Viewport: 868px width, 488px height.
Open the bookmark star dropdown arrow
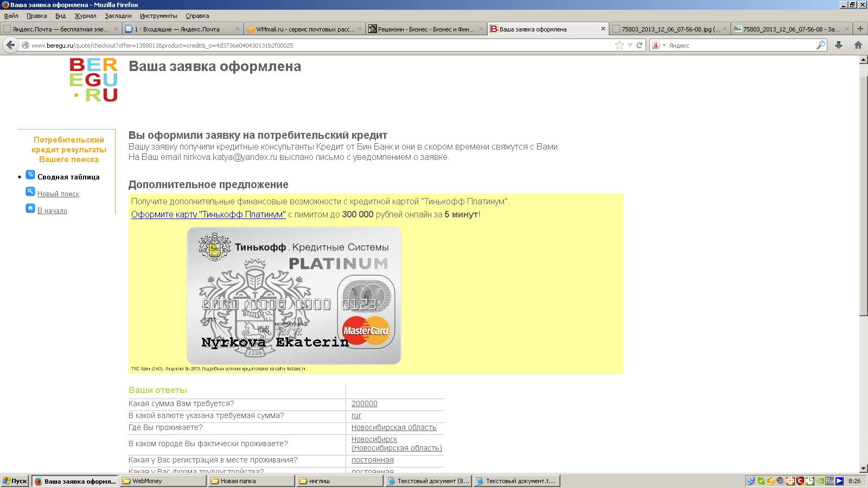point(630,46)
